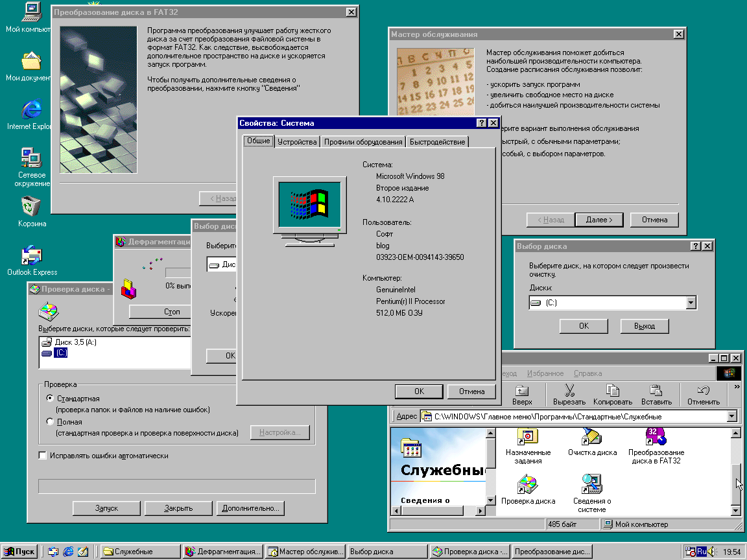
Task: Select the Общие tab
Action: point(258,141)
